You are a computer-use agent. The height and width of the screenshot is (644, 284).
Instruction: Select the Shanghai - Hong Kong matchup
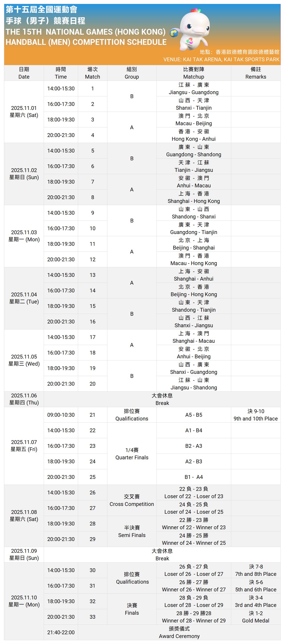[x=193, y=197]
